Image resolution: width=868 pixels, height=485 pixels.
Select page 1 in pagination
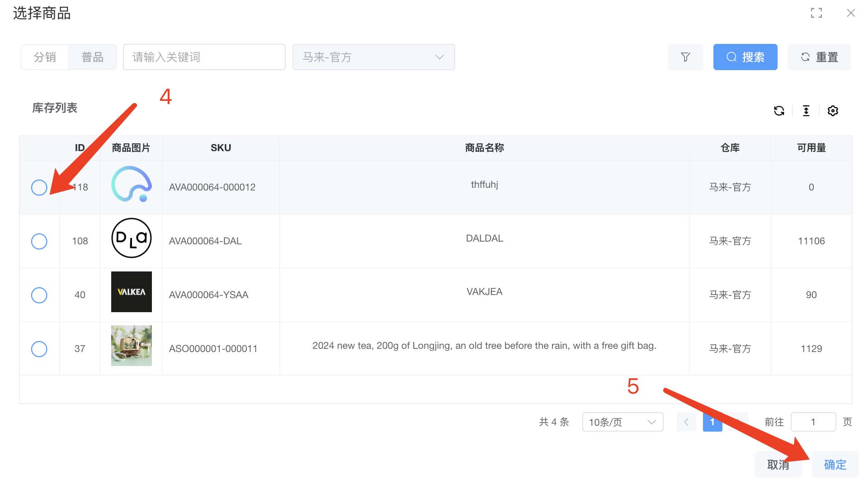coord(712,422)
